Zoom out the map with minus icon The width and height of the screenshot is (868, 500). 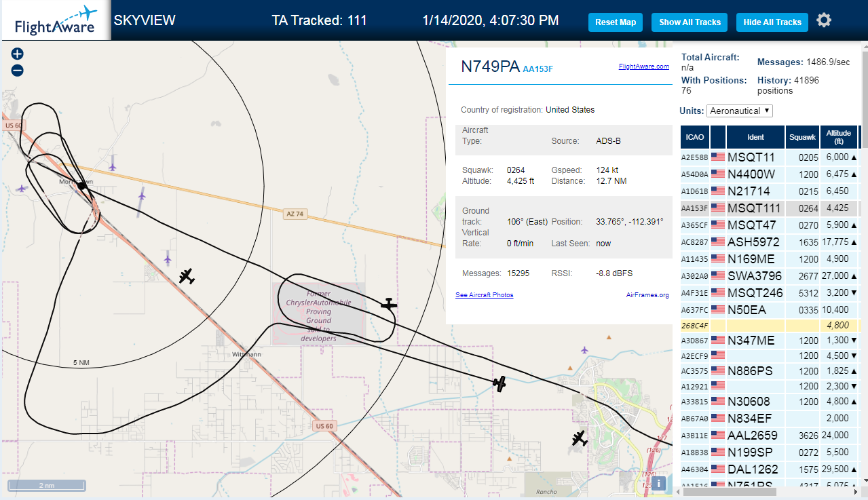click(x=18, y=71)
